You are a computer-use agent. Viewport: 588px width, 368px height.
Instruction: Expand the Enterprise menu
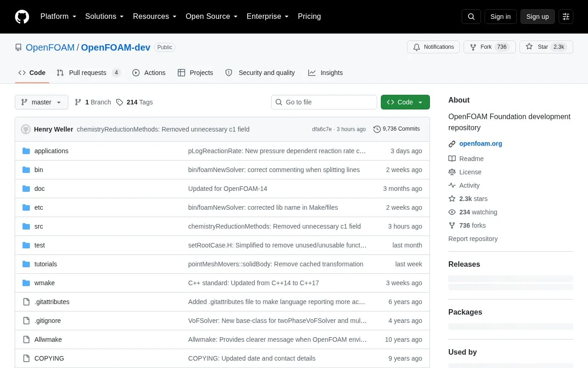coord(268,17)
